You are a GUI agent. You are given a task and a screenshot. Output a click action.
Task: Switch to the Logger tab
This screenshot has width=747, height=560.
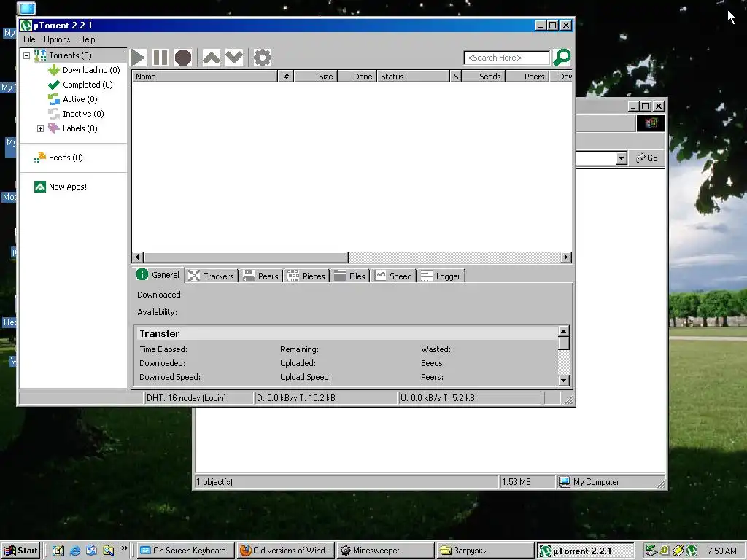441,276
